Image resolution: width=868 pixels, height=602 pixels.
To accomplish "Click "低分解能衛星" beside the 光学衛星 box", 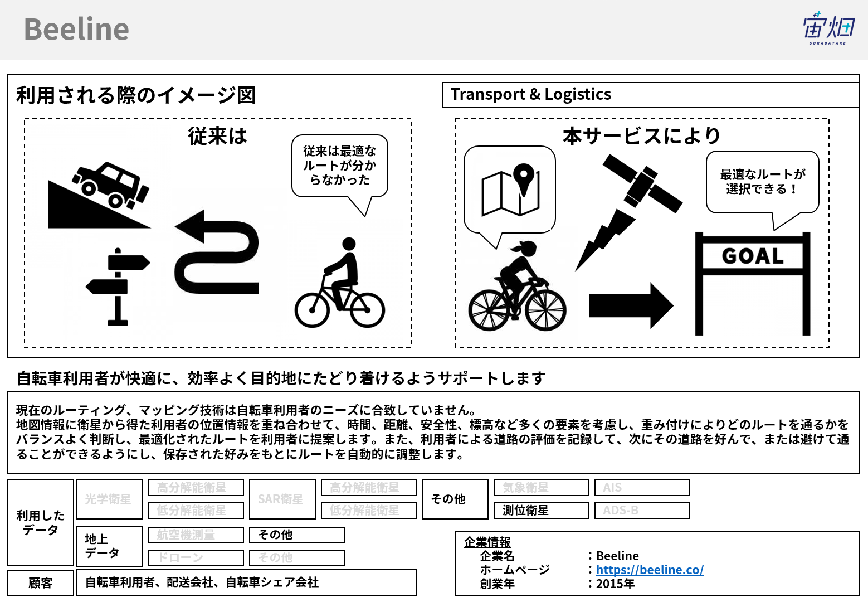I will click(196, 511).
